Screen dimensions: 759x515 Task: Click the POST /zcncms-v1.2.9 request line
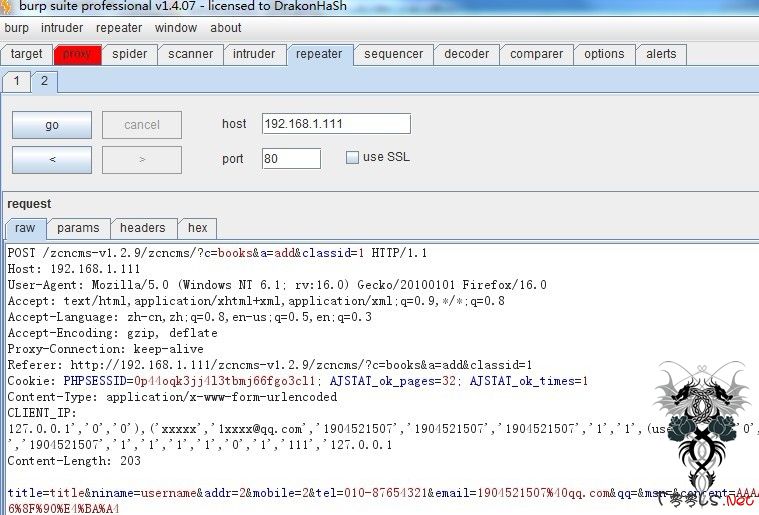point(217,253)
